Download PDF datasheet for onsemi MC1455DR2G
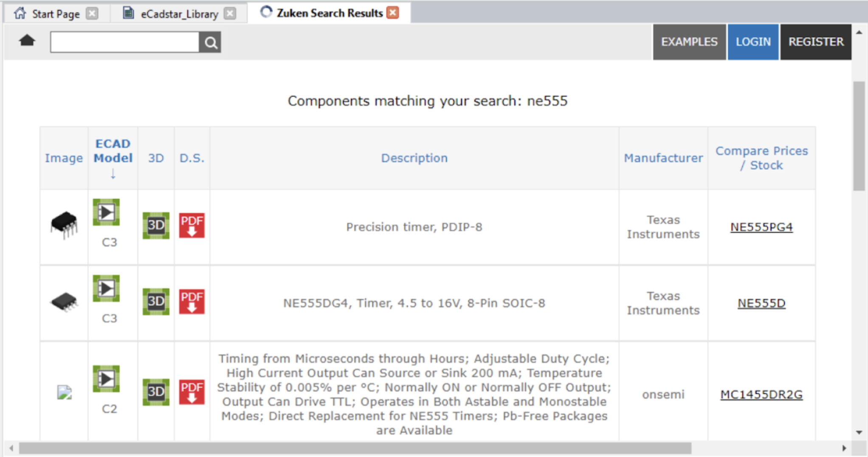 [x=192, y=392]
